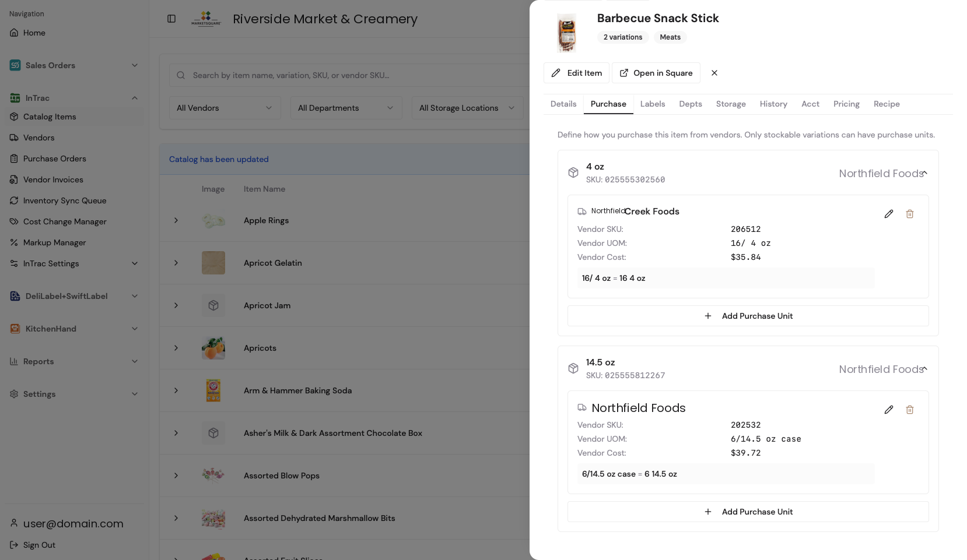Collapse the 4 oz variation section
The height and width of the screenshot is (560, 967).
click(924, 173)
